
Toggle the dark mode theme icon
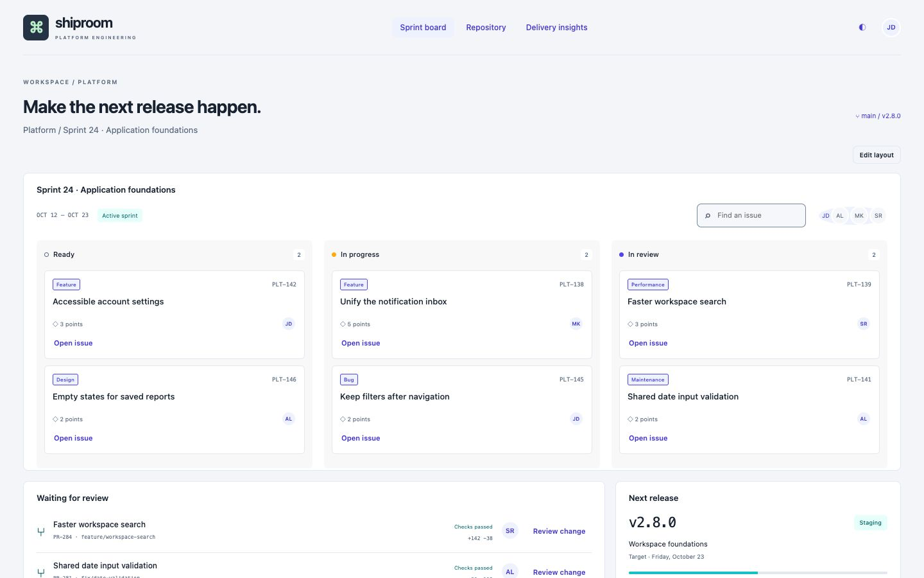click(862, 28)
